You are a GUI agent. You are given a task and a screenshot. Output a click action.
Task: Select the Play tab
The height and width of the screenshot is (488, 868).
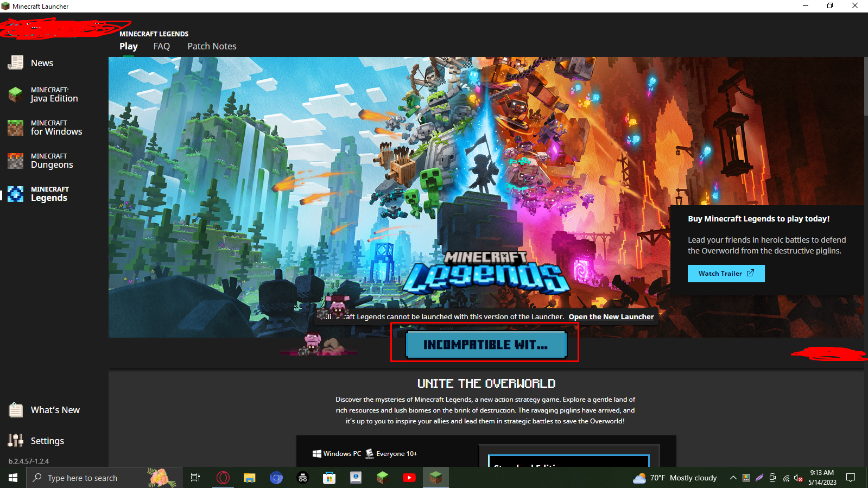click(x=128, y=47)
